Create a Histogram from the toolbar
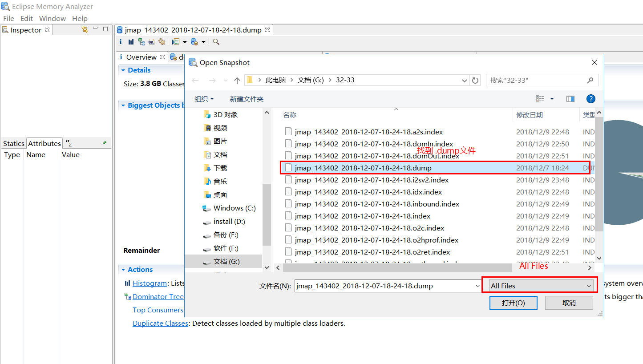The width and height of the screenshot is (643, 364). click(131, 42)
